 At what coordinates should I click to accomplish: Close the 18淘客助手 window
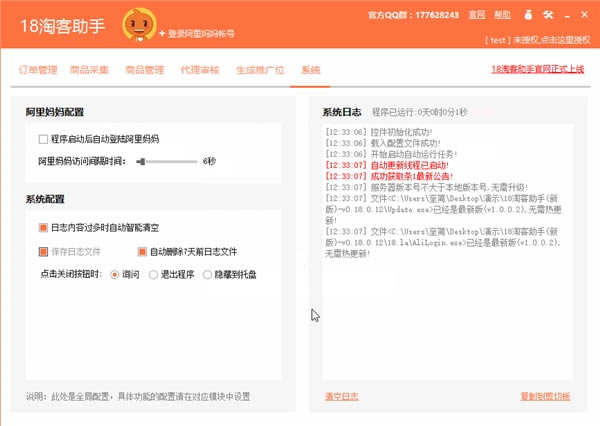click(x=582, y=17)
